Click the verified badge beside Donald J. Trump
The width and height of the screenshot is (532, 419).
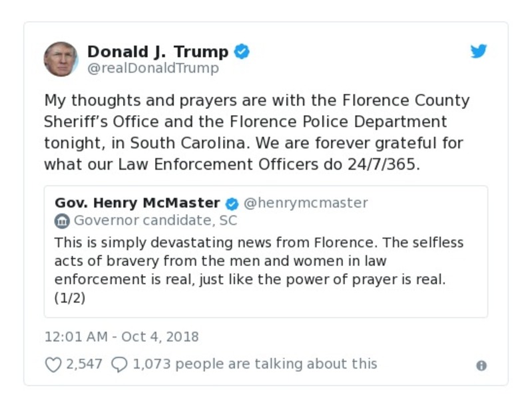[242, 52]
